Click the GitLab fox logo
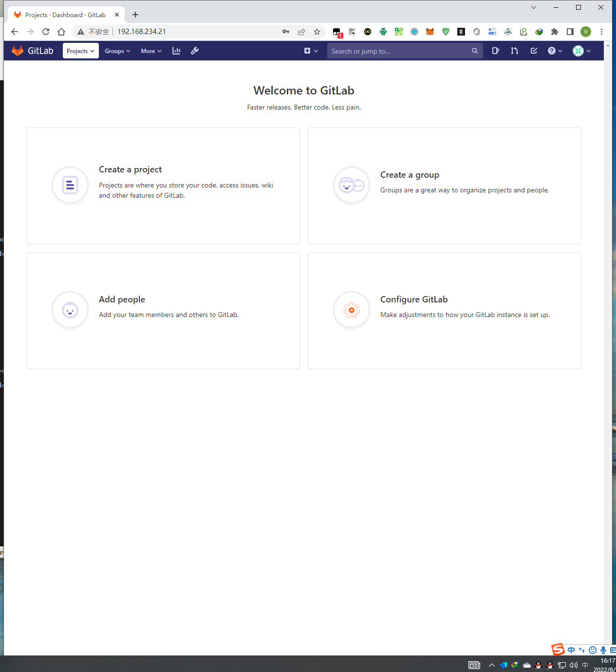 point(18,51)
